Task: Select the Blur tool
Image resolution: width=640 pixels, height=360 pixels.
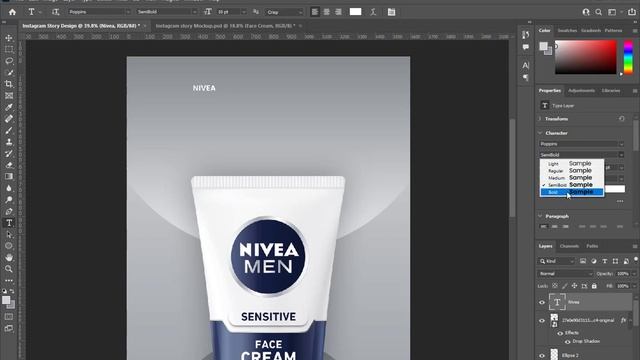Action: [x=9, y=188]
